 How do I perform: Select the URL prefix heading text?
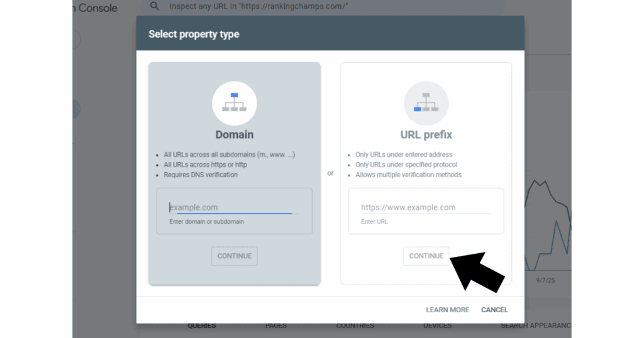click(x=426, y=134)
